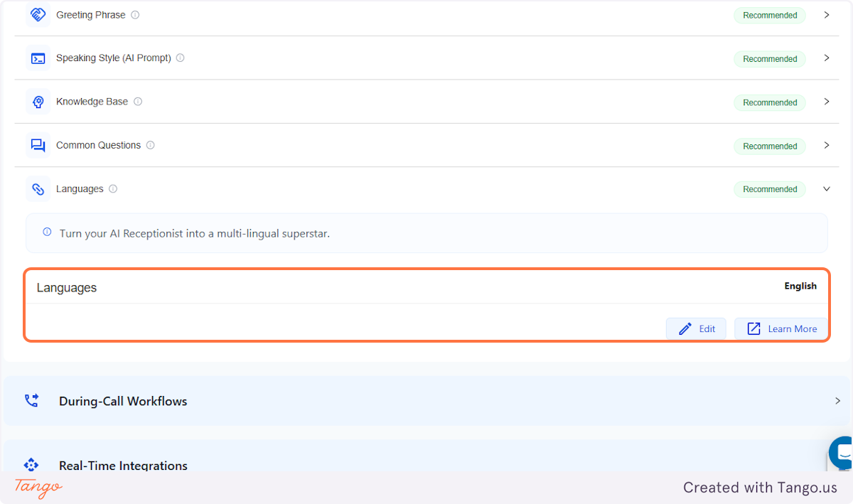Expand the Knowledge Base row chevron
Screen dimensions: 853x504
click(827, 102)
